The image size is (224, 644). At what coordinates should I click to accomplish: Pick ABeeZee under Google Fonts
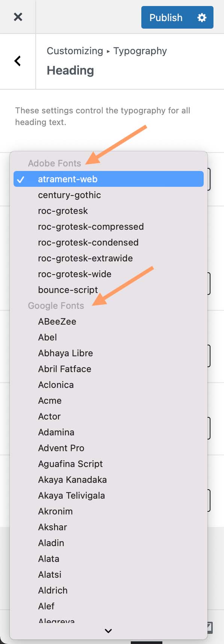click(x=57, y=321)
